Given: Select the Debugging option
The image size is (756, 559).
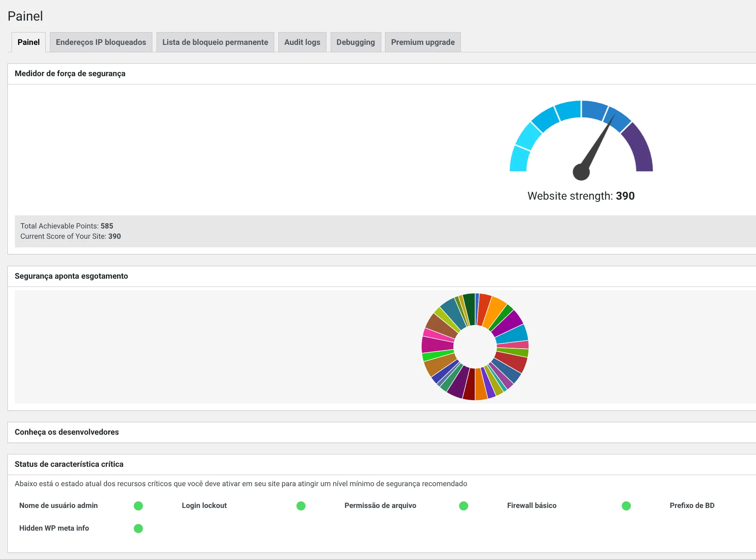Looking at the screenshot, I should [355, 42].
